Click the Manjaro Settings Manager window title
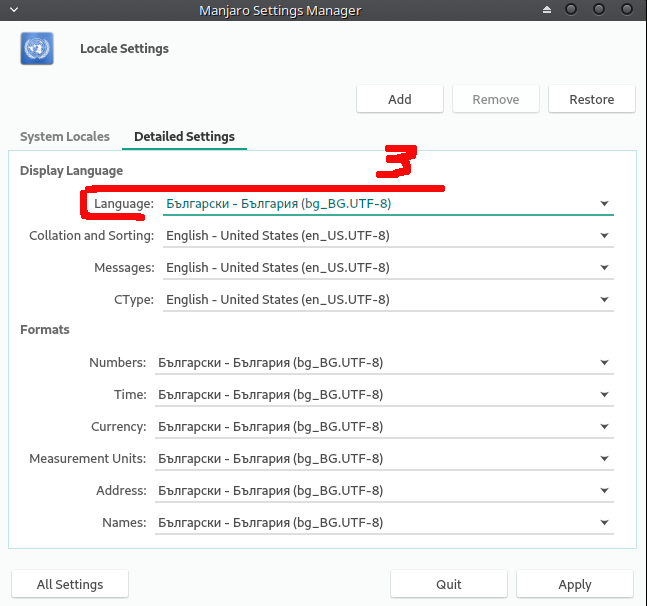647x606 pixels. tap(280, 10)
